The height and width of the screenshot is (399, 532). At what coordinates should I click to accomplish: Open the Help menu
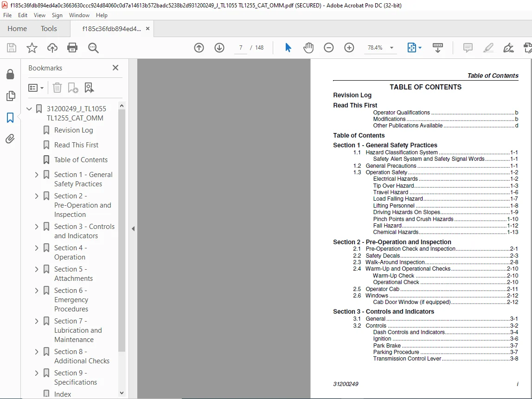102,15
